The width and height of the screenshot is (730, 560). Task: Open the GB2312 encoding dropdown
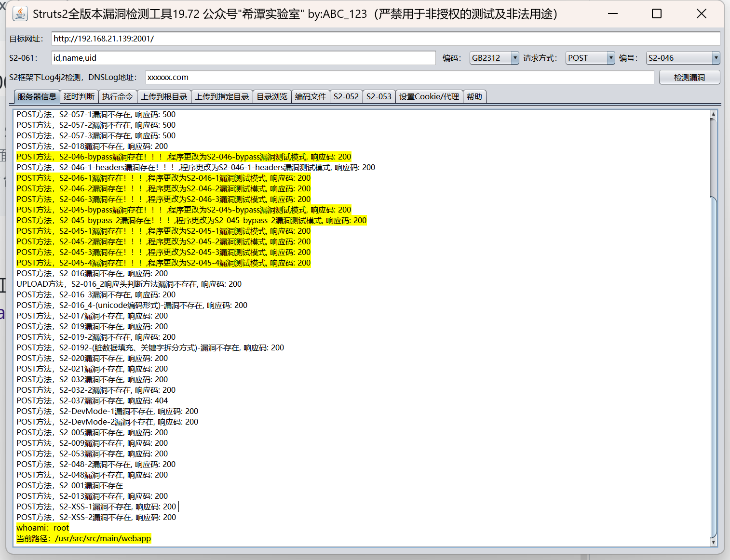click(494, 58)
